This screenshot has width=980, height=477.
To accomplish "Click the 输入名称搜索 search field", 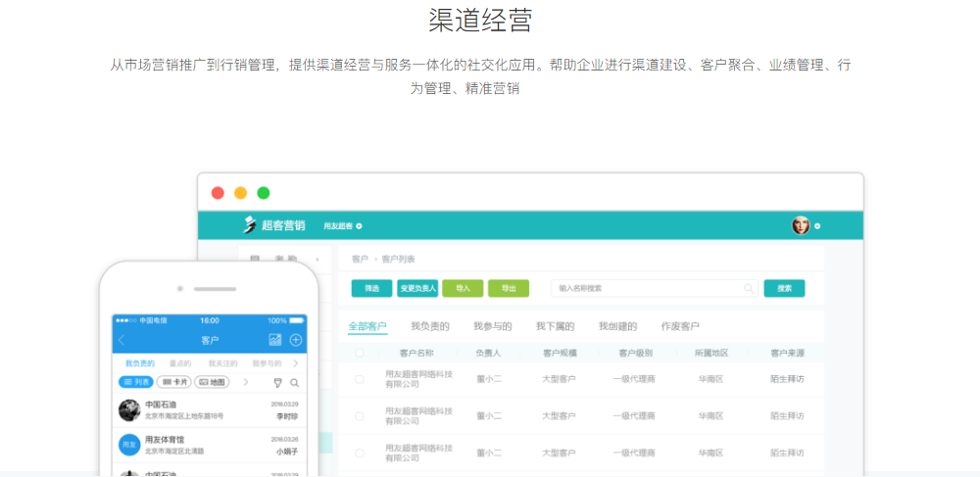I will tap(647, 288).
